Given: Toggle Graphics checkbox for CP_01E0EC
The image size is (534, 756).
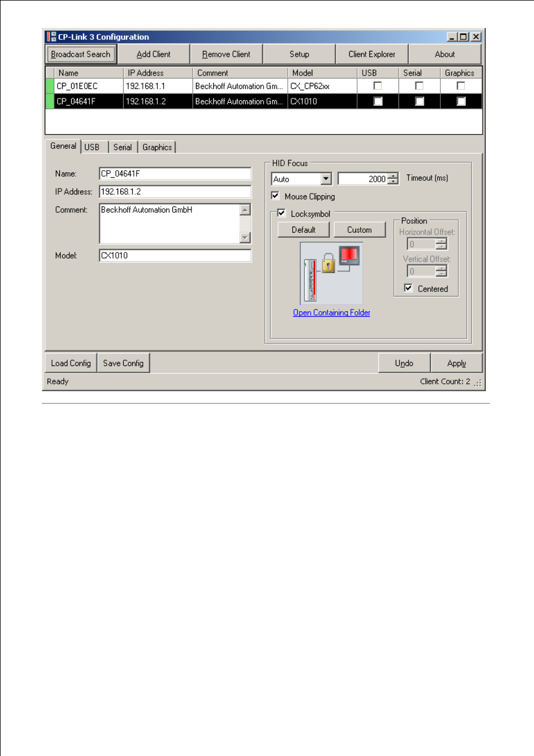Looking at the screenshot, I should 461,86.
